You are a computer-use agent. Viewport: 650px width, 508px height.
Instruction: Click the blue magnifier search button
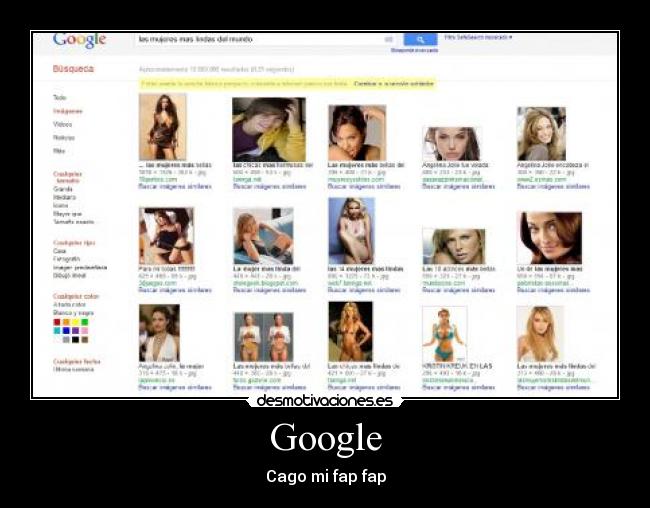(x=420, y=39)
